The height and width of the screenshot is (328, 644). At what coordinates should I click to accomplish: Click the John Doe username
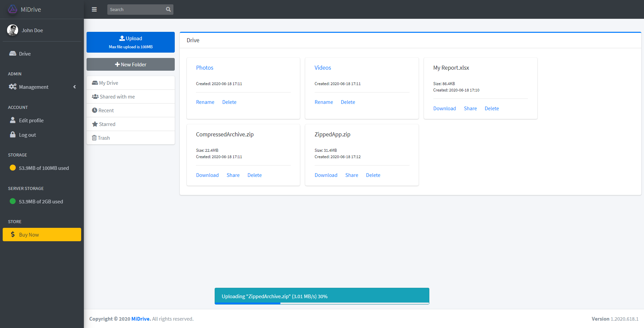click(32, 30)
